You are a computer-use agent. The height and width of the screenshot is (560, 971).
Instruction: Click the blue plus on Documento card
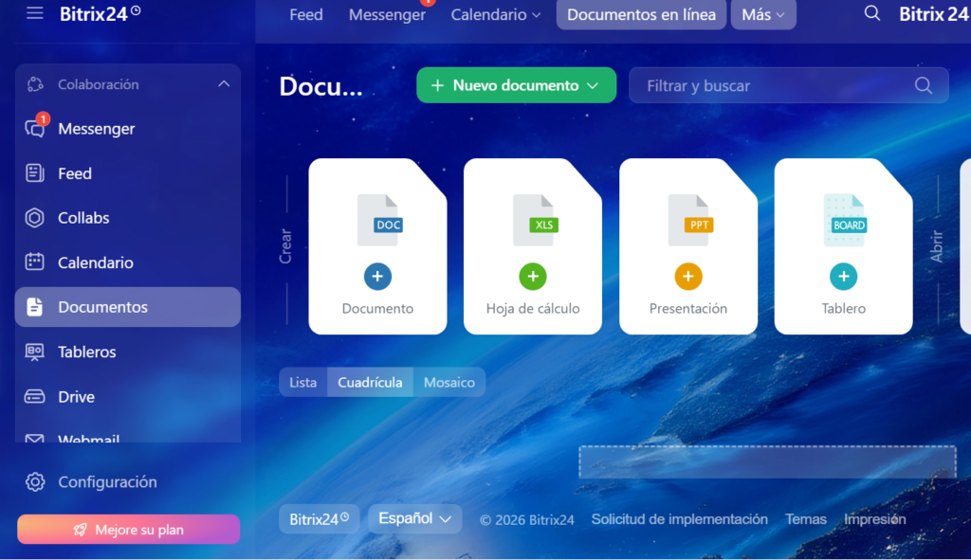point(377,277)
